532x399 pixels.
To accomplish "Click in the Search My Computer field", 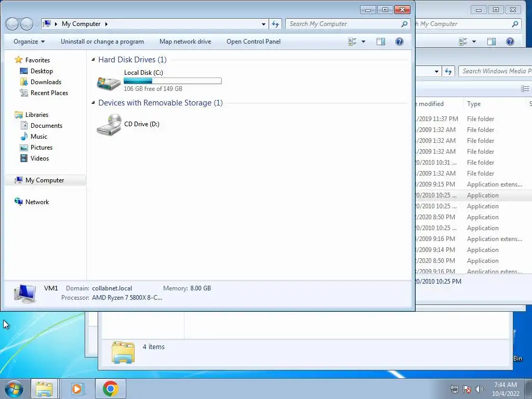I will (x=343, y=24).
